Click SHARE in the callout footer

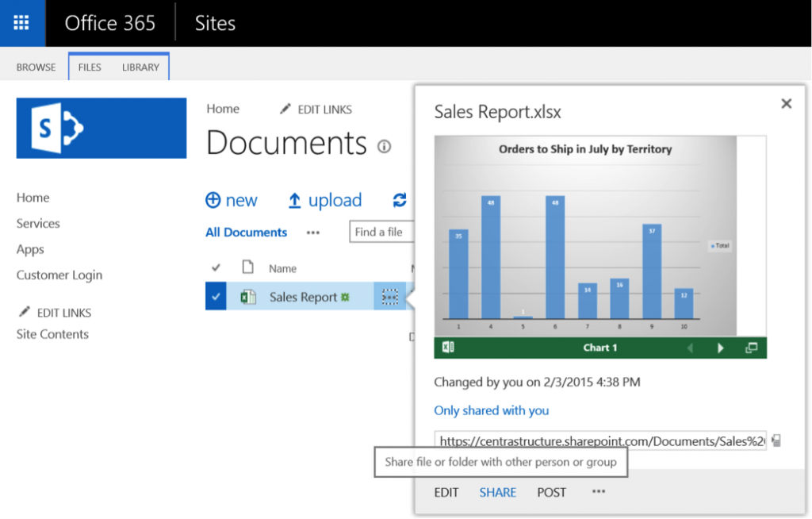point(497,493)
